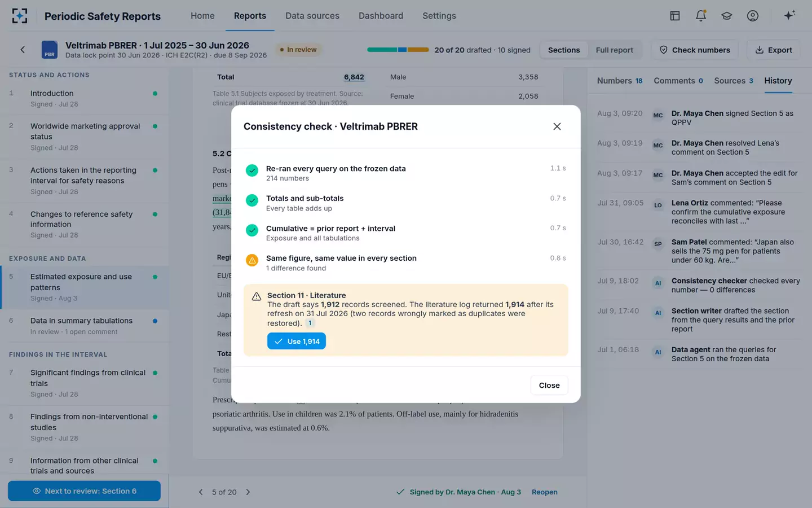This screenshot has width=812, height=508.
Task: Open the Settings menu item
Action: (x=439, y=16)
